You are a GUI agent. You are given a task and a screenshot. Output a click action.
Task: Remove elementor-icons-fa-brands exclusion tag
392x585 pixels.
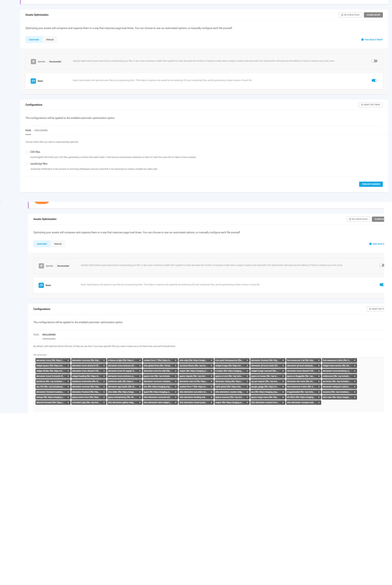click(x=68, y=376)
